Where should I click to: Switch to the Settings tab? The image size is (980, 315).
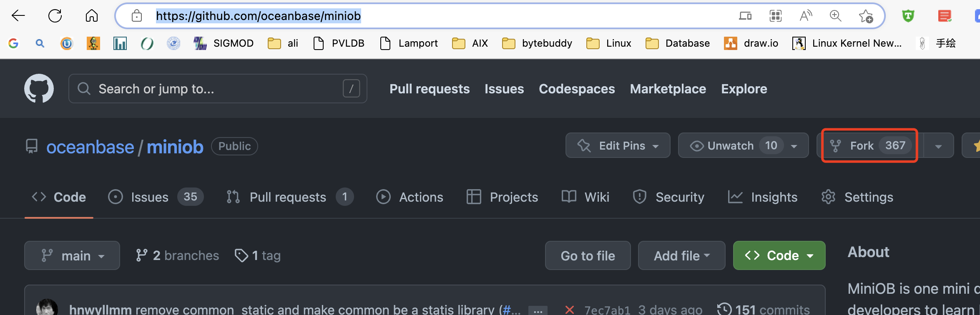click(x=857, y=197)
